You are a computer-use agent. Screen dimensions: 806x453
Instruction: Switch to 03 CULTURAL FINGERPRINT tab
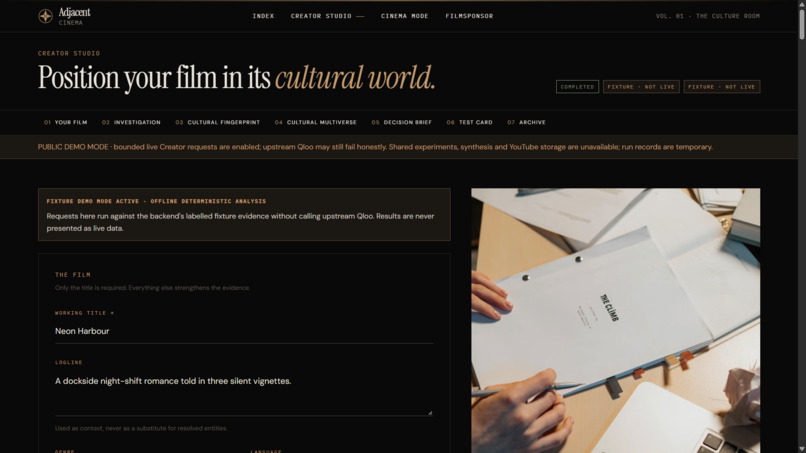coord(217,122)
